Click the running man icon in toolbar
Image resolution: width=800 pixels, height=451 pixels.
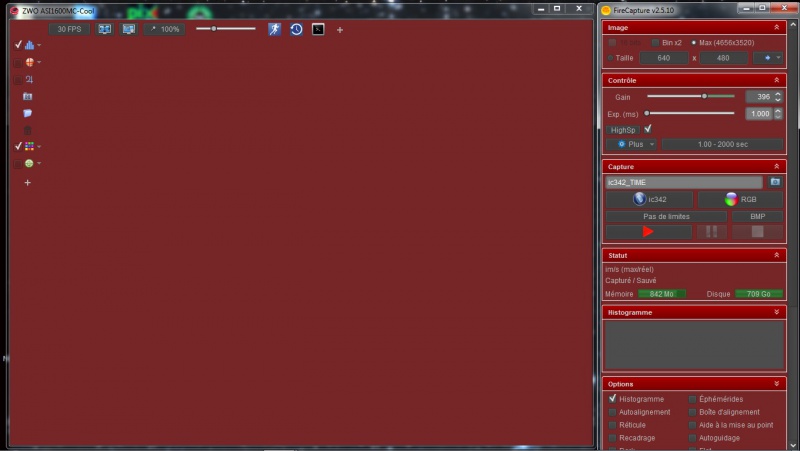(274, 29)
